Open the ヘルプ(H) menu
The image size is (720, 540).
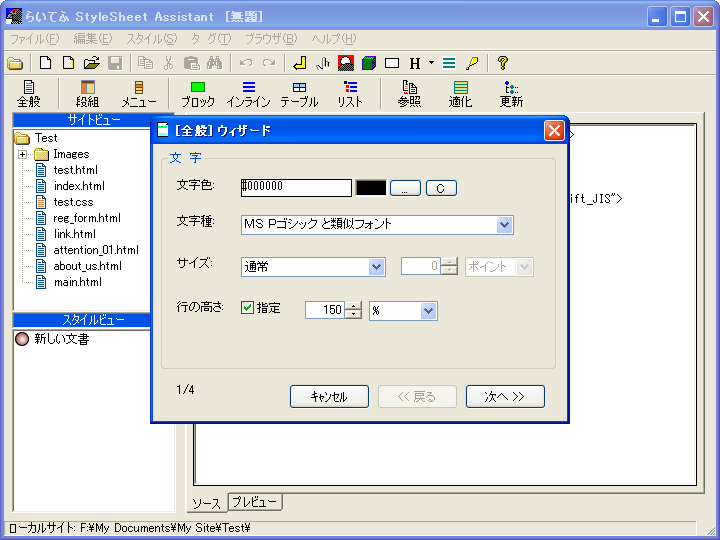(x=334, y=39)
